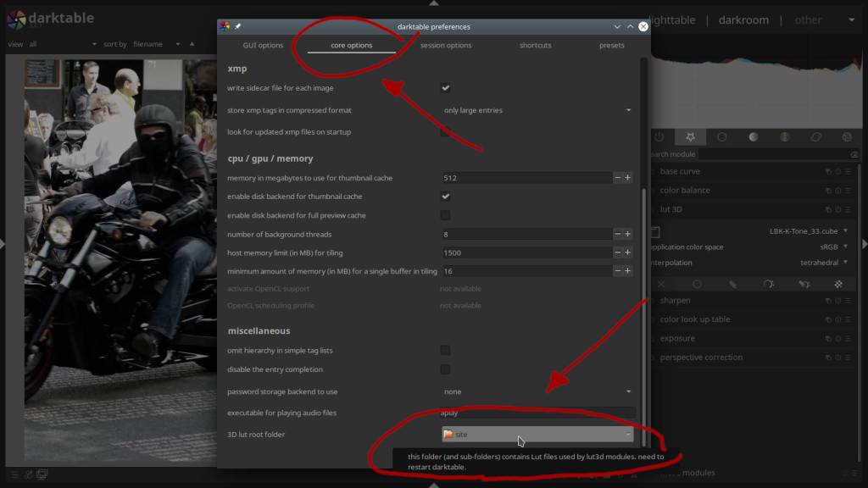
Task: Increase thumbnail cache memory value
Action: [628, 178]
